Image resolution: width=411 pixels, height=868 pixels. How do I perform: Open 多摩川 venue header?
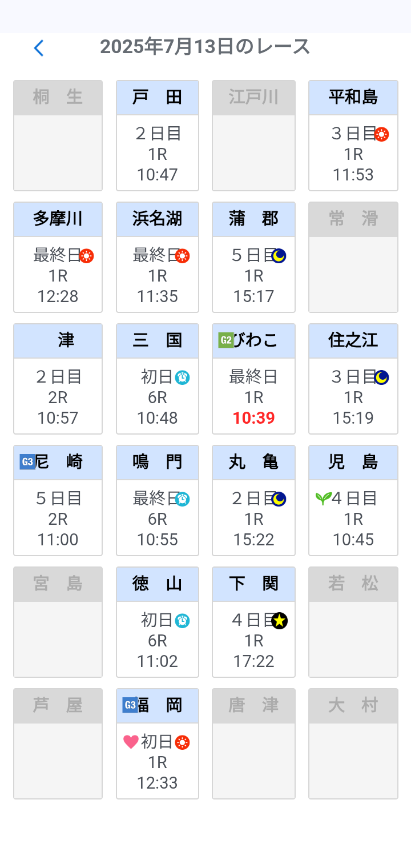[58, 219]
